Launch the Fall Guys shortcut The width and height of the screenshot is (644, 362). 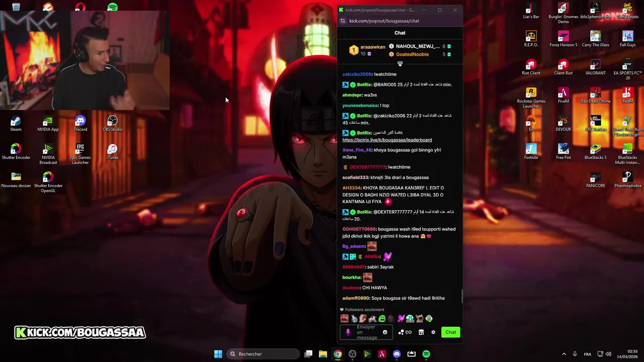[627, 39]
